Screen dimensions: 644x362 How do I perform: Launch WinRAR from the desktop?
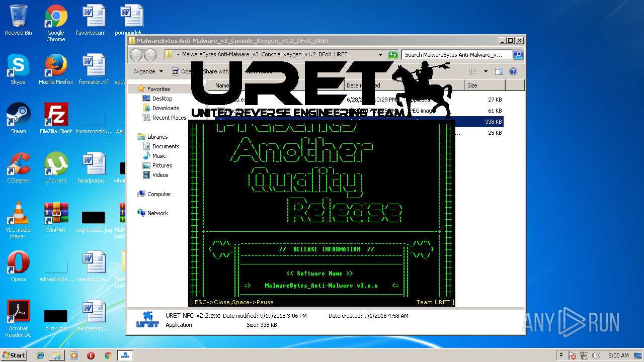pos(56,218)
